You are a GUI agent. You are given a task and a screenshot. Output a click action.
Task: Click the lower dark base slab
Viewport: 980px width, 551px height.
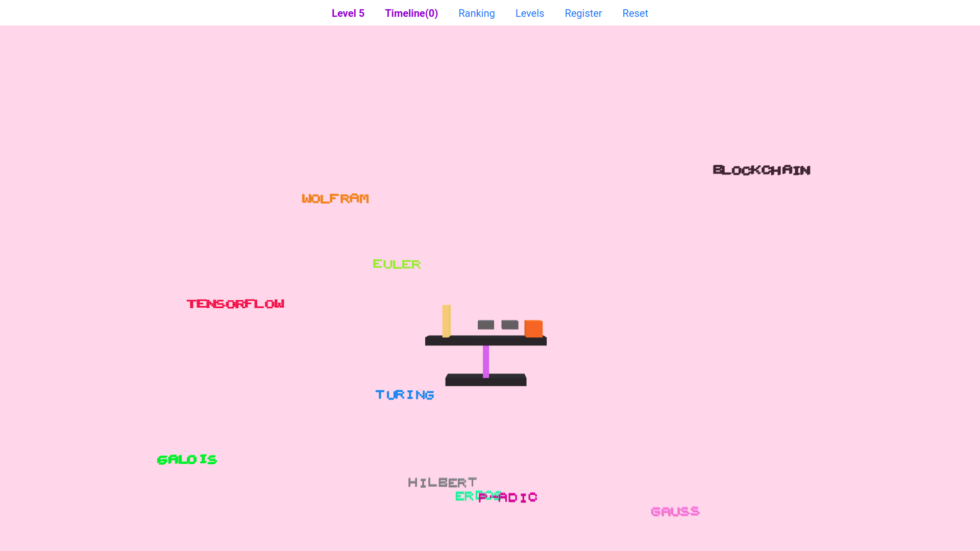click(x=485, y=381)
